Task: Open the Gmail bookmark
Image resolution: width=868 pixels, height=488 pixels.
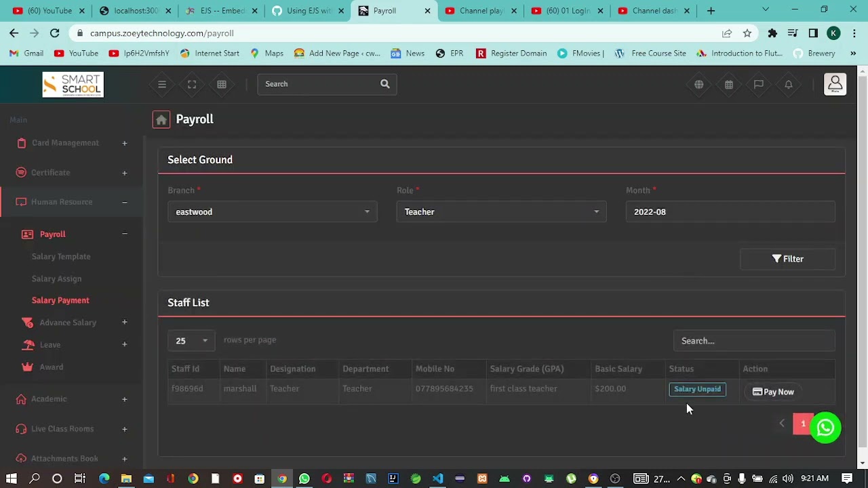Action: pos(26,53)
